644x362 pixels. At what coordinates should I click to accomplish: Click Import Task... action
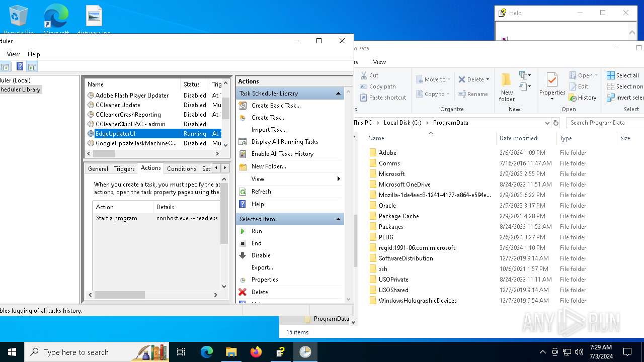tap(269, 130)
